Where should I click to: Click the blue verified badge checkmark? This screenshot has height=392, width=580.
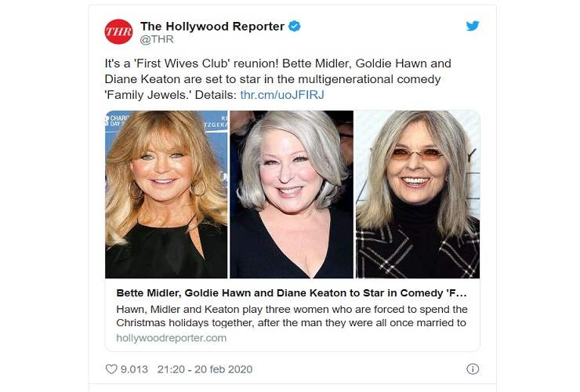coord(295,27)
